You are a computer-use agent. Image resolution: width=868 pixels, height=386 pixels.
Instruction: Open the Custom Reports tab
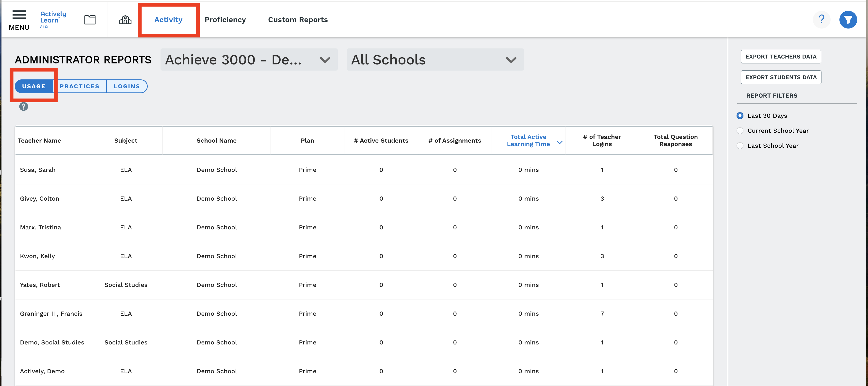(x=298, y=19)
